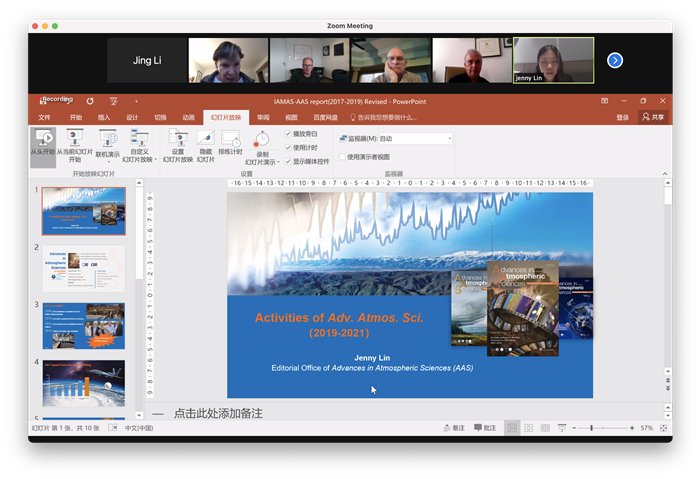Click 从当前幻灯片开始 icon
The image size is (700, 479).
tap(73, 139)
